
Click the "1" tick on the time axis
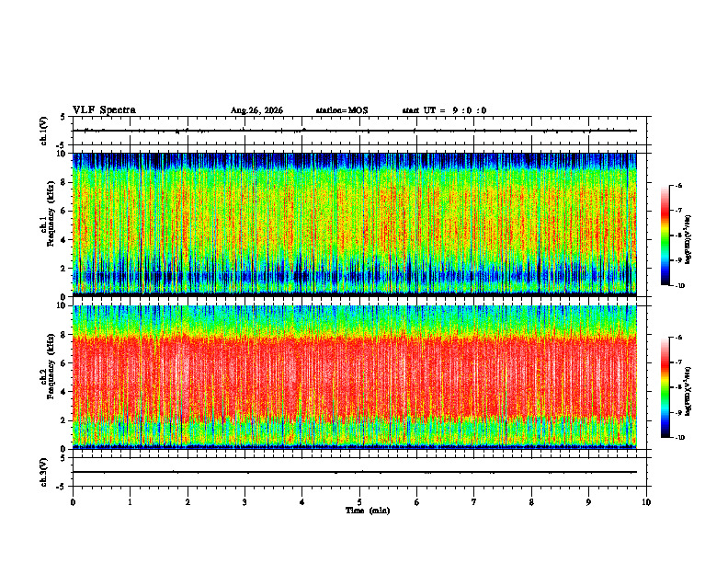coord(130,502)
